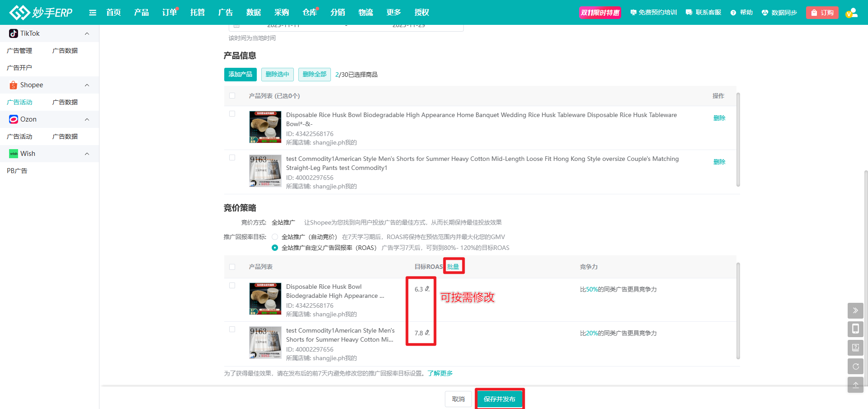Toggle the hamburger menu icon in top bar
Screen dimensions: 868x409
[x=93, y=13]
